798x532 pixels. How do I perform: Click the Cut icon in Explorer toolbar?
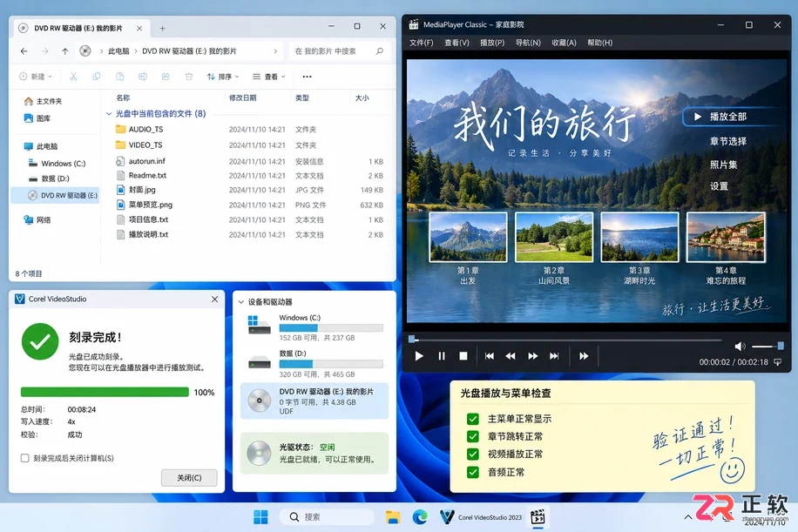[73, 77]
